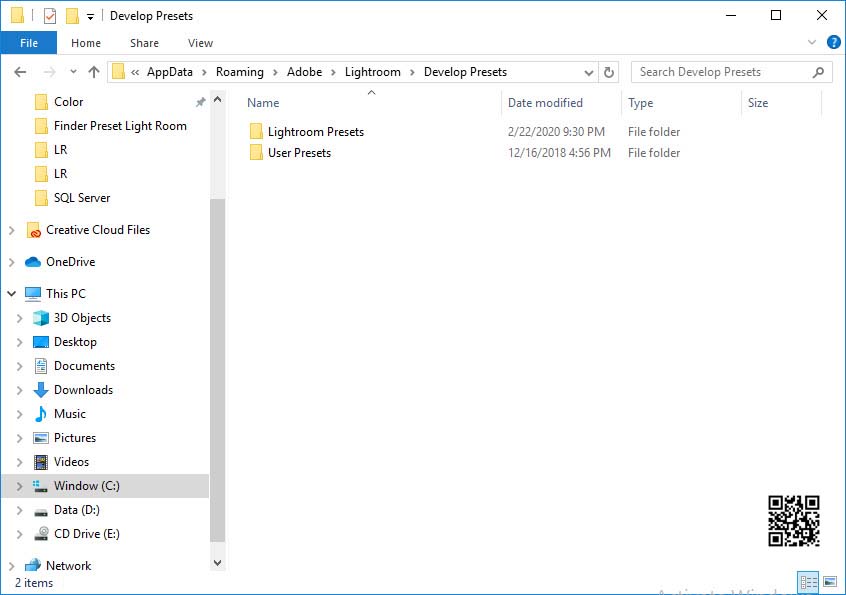Screen dimensions: 846x595
Task: Open the File menu
Action: coord(29,43)
